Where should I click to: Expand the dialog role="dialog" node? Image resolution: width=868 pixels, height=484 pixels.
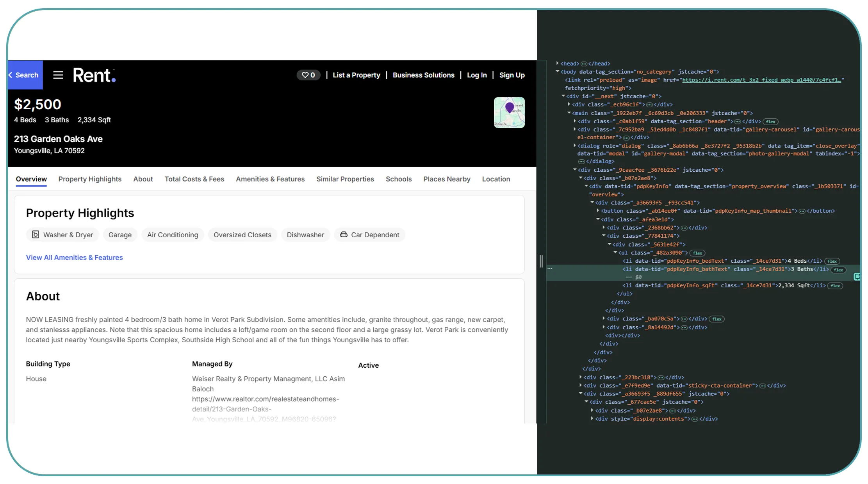(x=575, y=146)
